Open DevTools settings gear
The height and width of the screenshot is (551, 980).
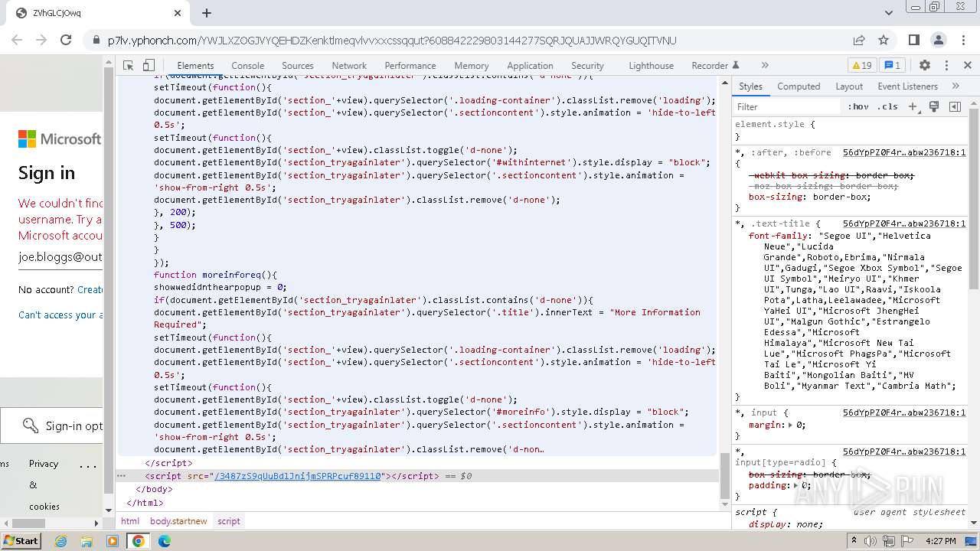(925, 66)
